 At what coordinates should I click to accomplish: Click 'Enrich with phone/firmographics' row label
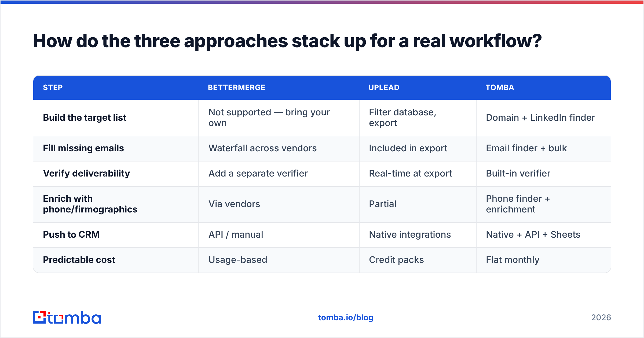[x=90, y=204]
